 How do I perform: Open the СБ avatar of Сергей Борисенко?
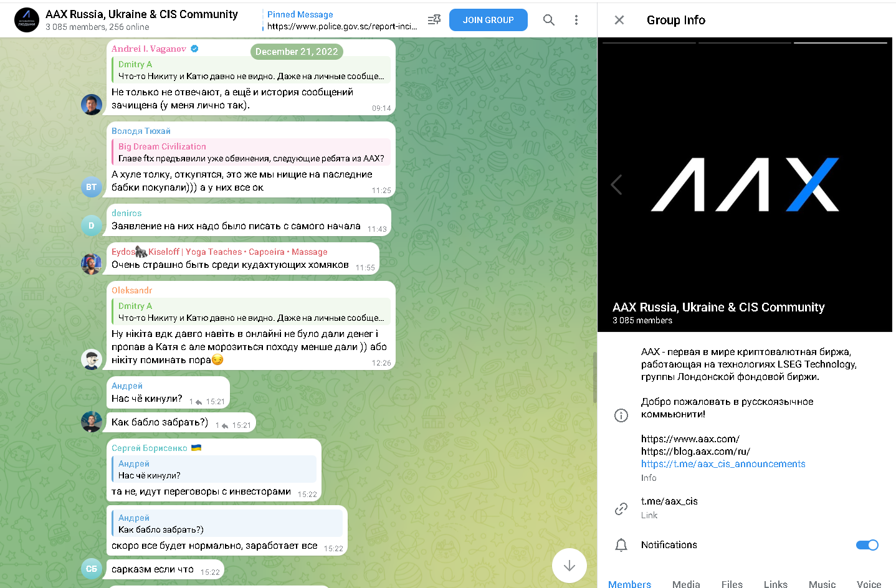[92, 569]
